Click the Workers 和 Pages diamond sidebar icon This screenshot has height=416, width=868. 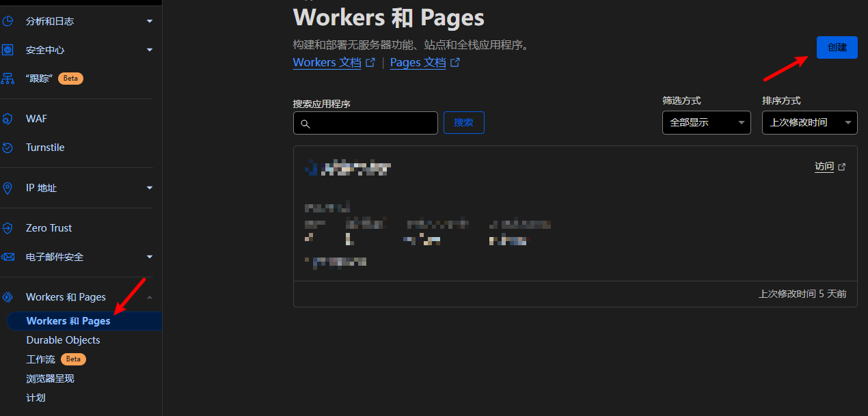click(x=8, y=297)
